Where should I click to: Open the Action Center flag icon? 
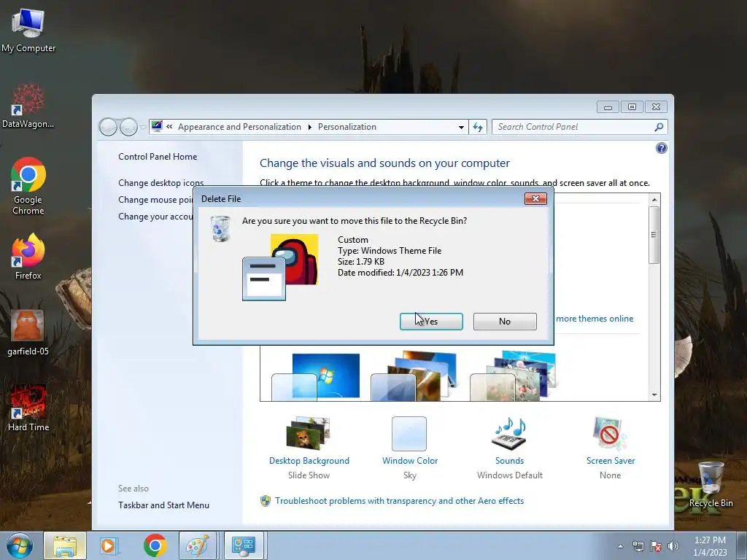click(656, 546)
